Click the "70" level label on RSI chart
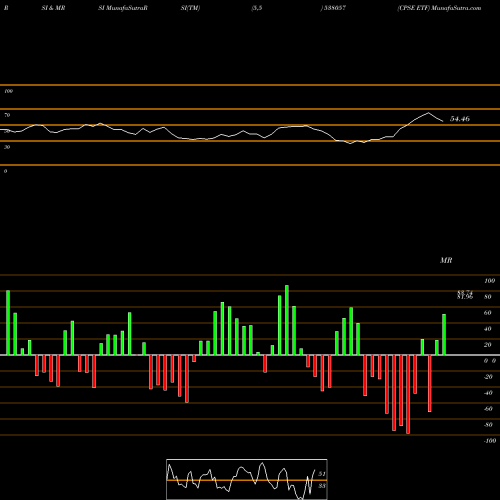This screenshot has width=500, height=500. (7, 115)
